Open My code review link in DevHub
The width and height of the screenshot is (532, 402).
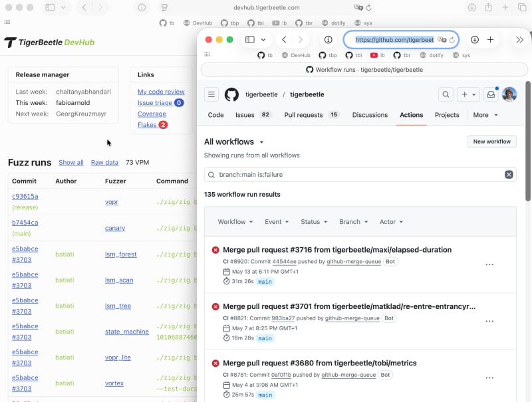point(161,92)
